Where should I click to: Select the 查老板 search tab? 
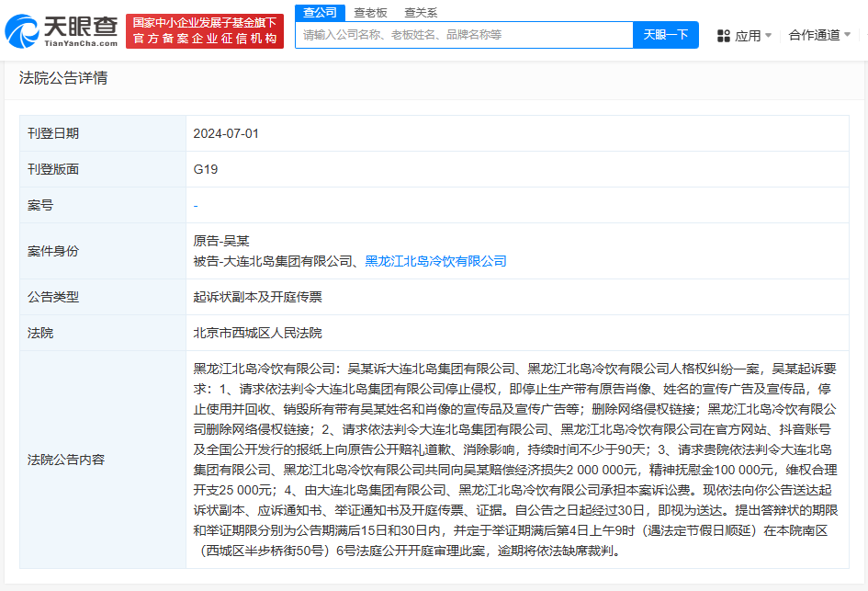[370, 12]
